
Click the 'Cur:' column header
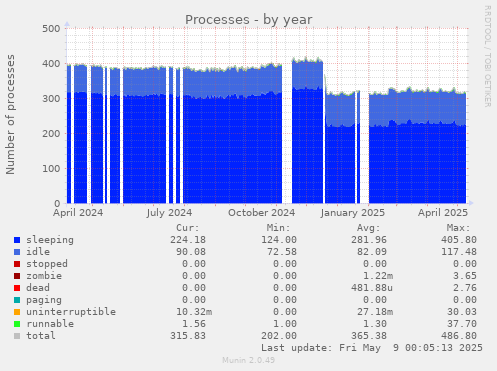pos(188,228)
